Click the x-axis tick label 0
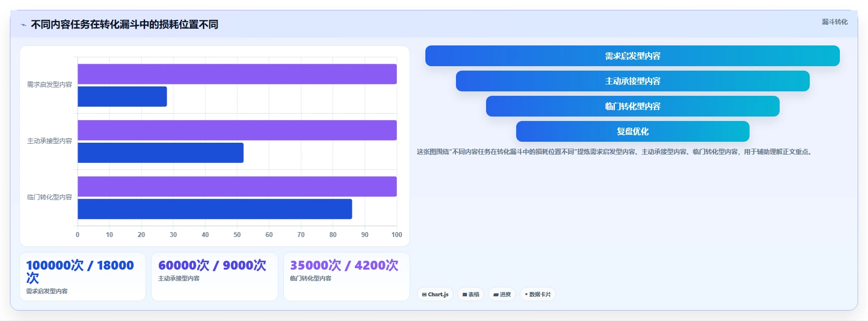The height and width of the screenshot is (321, 868). point(77,235)
